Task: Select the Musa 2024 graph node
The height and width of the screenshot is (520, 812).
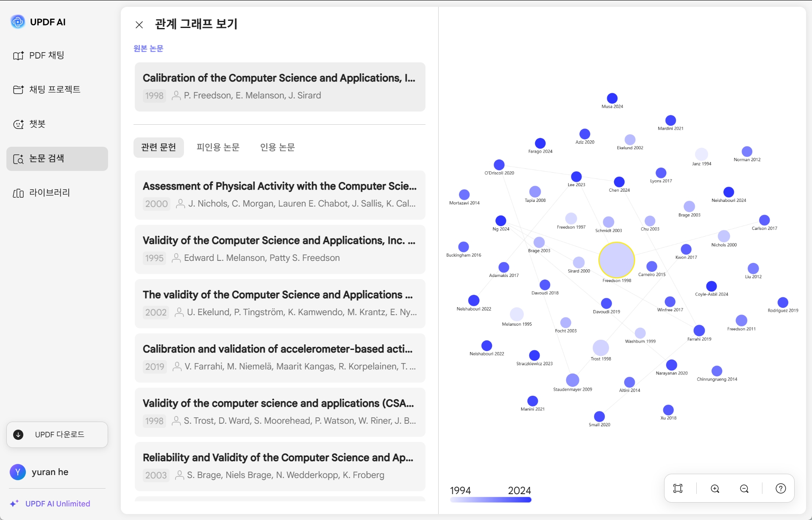Action: pos(612,98)
